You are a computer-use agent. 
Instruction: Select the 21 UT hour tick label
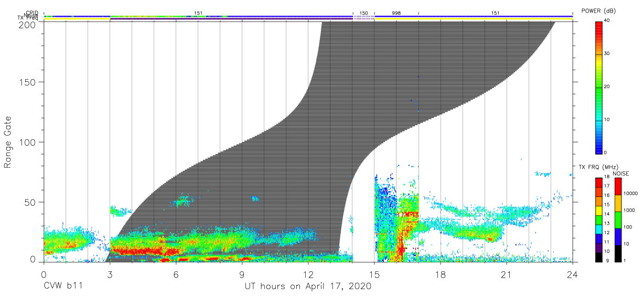[x=507, y=273]
